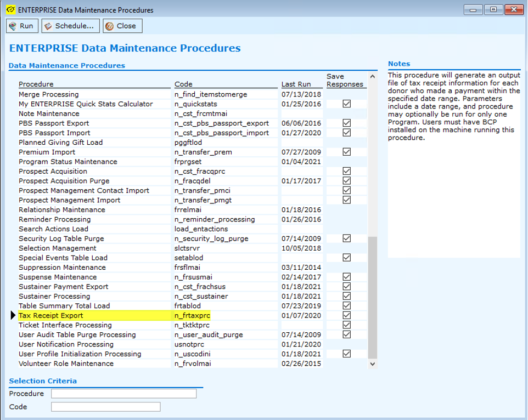This screenshot has height=420, width=528.
Task: Click the ENTERPRISE app icon in title bar
Action: [x=11, y=10]
